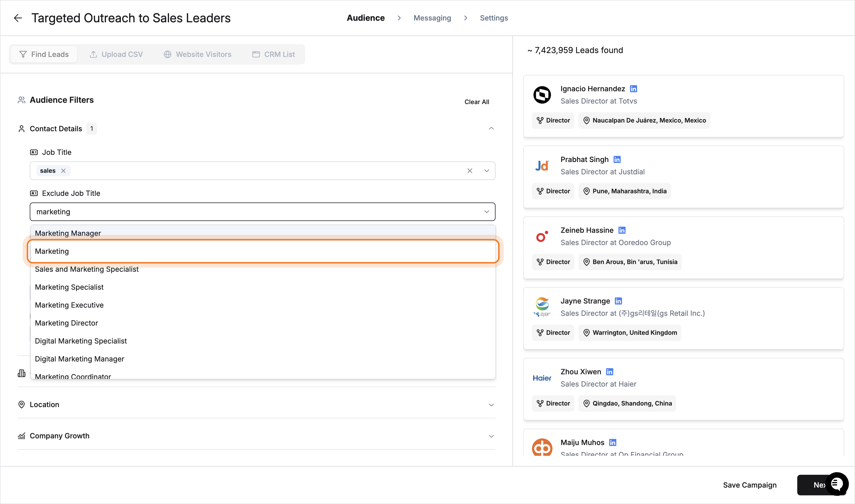
Task: Go to the Messaging step
Action: pyautogui.click(x=432, y=18)
